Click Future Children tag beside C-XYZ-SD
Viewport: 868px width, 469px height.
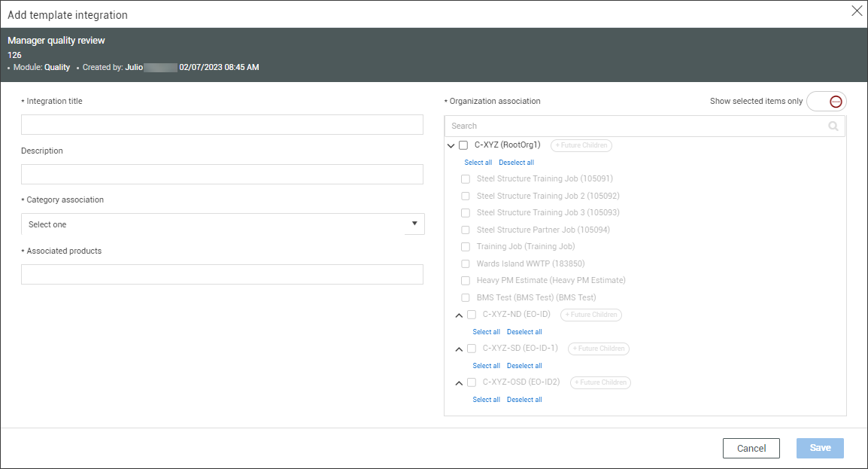(x=599, y=349)
